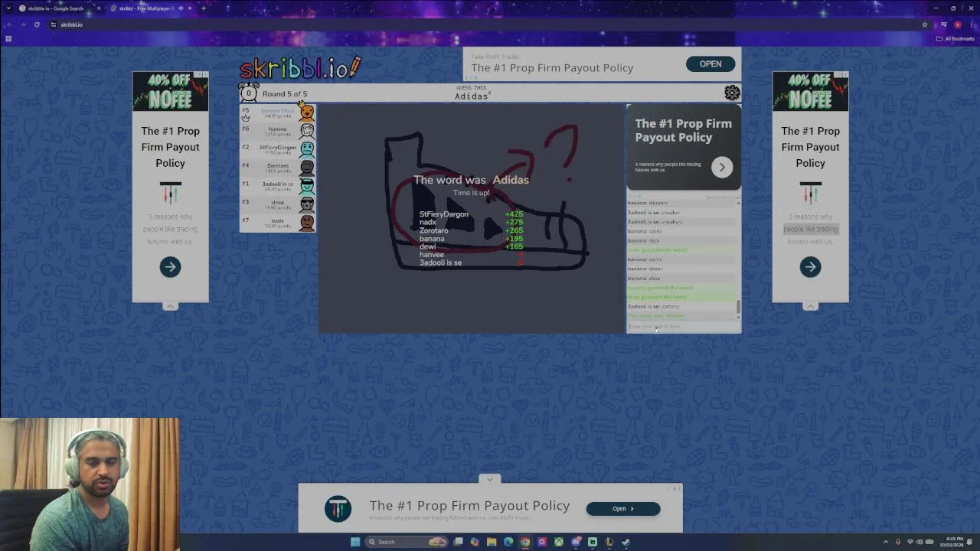Select nadx's brown avatar
Image resolution: width=980 pixels, height=551 pixels.
pos(306,223)
